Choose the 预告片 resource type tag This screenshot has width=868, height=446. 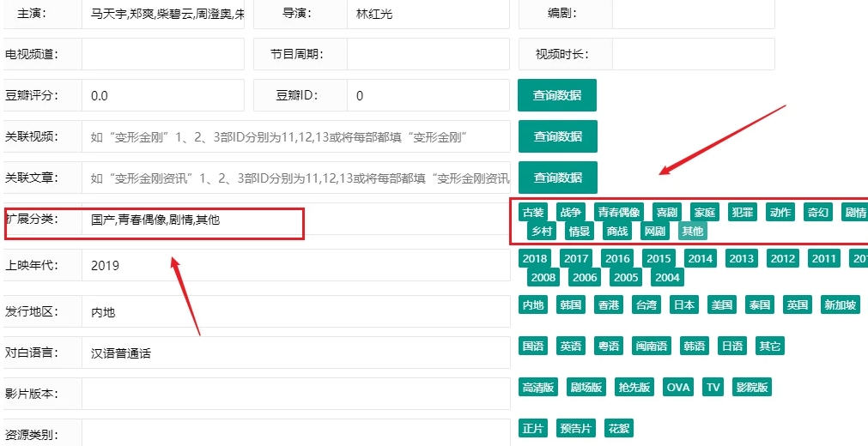[x=575, y=428]
